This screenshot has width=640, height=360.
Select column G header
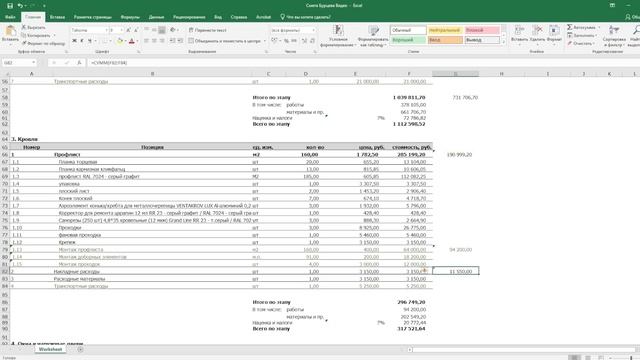(456, 74)
